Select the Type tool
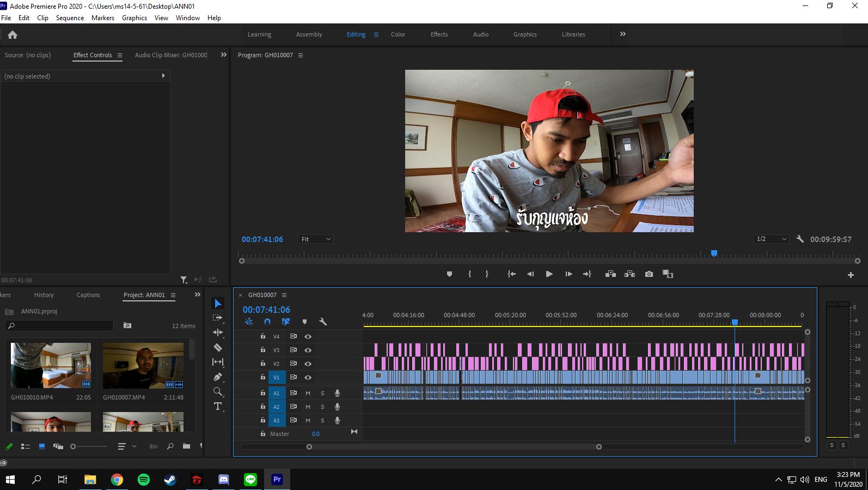Viewport: 868px width, 490px height. click(218, 406)
